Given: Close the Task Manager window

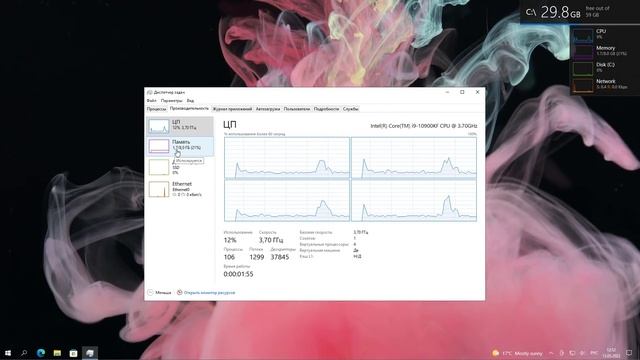Looking at the screenshot, I should click(x=477, y=92).
